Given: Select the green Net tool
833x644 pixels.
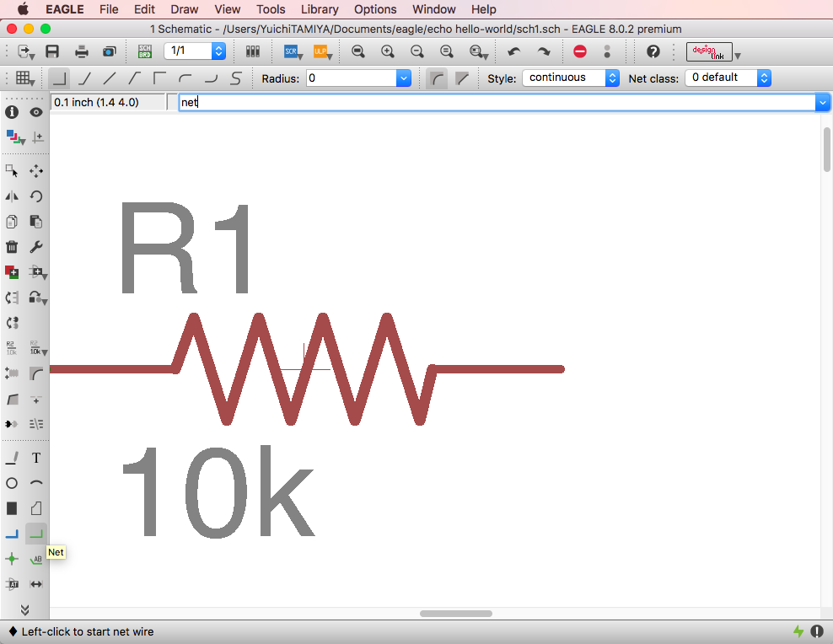Looking at the screenshot, I should (x=36, y=534).
